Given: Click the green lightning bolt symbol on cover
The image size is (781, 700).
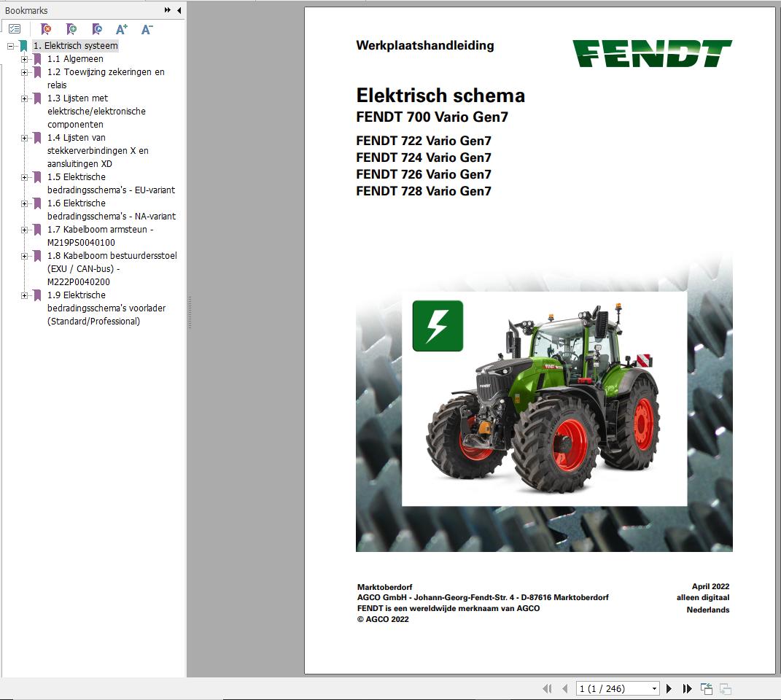Looking at the screenshot, I should 438,326.
